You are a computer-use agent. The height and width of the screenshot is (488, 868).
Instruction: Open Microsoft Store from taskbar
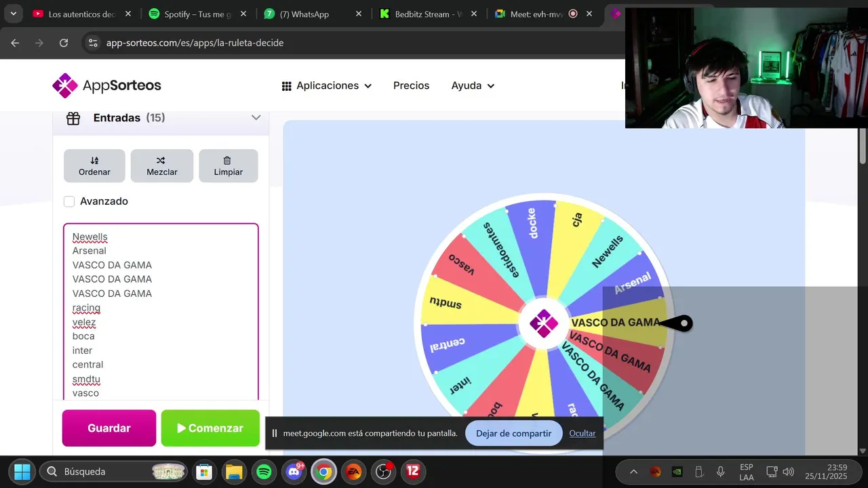[204, 472]
